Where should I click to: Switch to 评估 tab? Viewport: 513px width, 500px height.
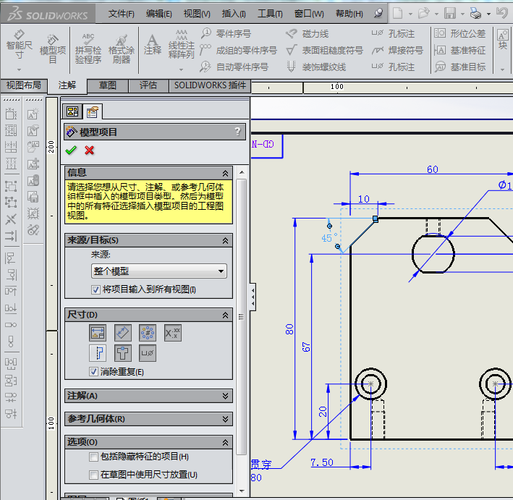pyautogui.click(x=148, y=86)
